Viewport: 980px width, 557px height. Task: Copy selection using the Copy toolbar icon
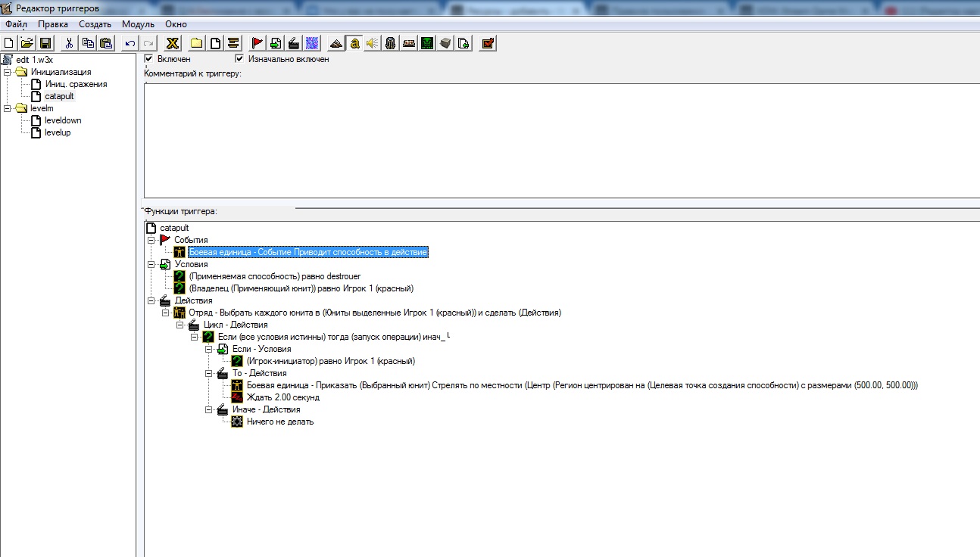tap(87, 43)
